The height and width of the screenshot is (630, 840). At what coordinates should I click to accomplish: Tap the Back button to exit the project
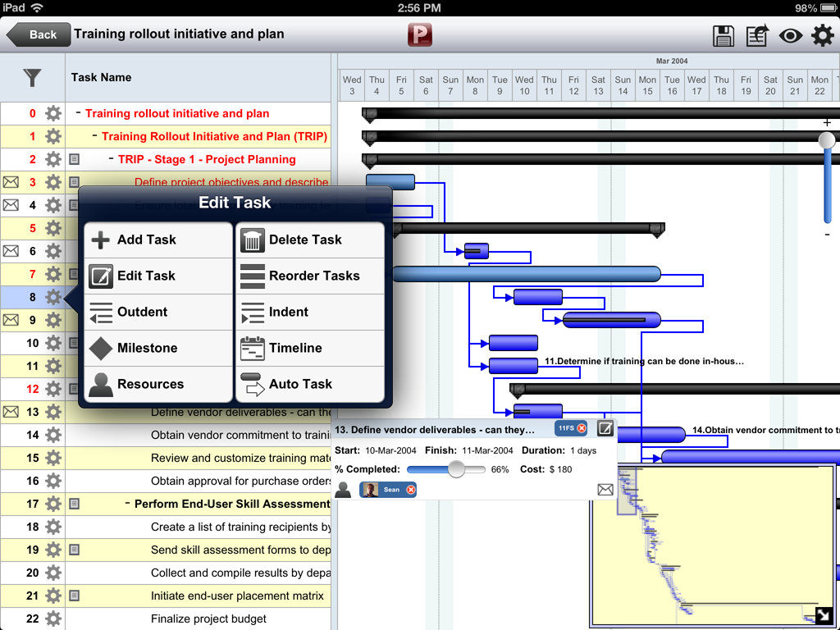39,34
